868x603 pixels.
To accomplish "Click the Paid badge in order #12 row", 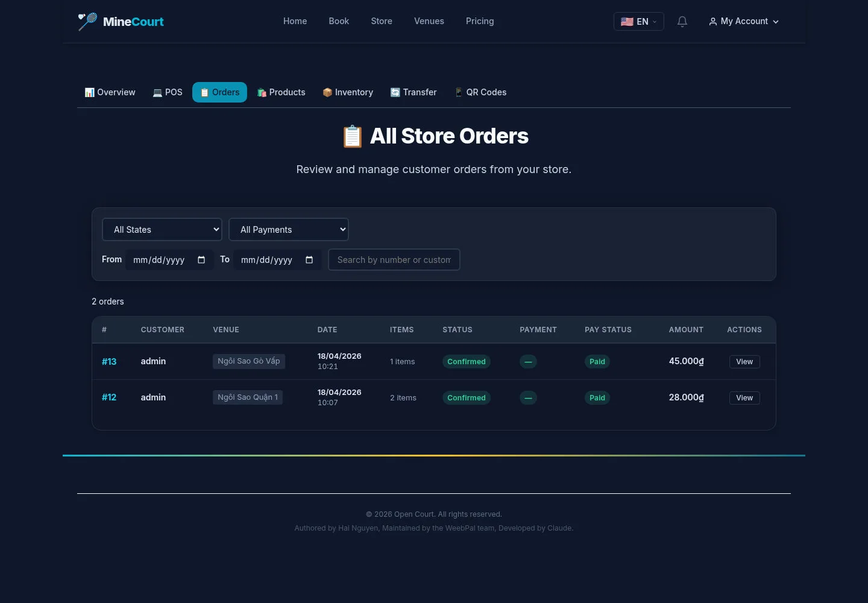I will click(597, 398).
